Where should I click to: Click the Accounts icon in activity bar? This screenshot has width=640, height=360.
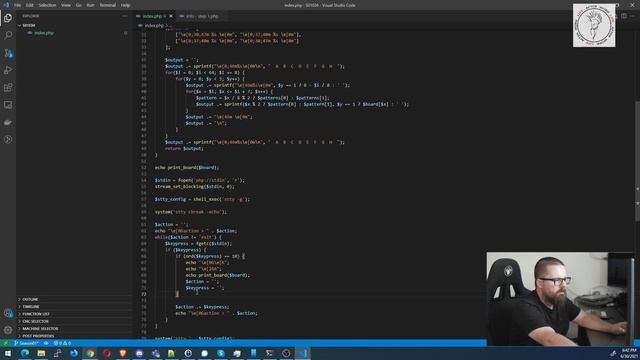[x=8, y=313]
